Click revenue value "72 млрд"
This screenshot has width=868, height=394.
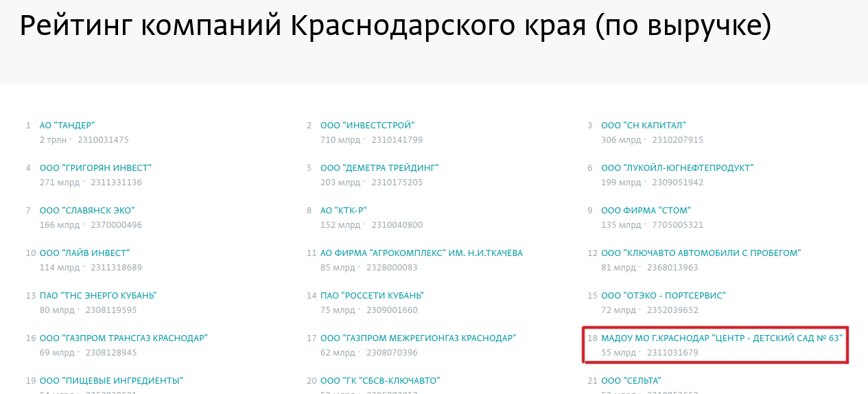pyautogui.click(x=618, y=310)
